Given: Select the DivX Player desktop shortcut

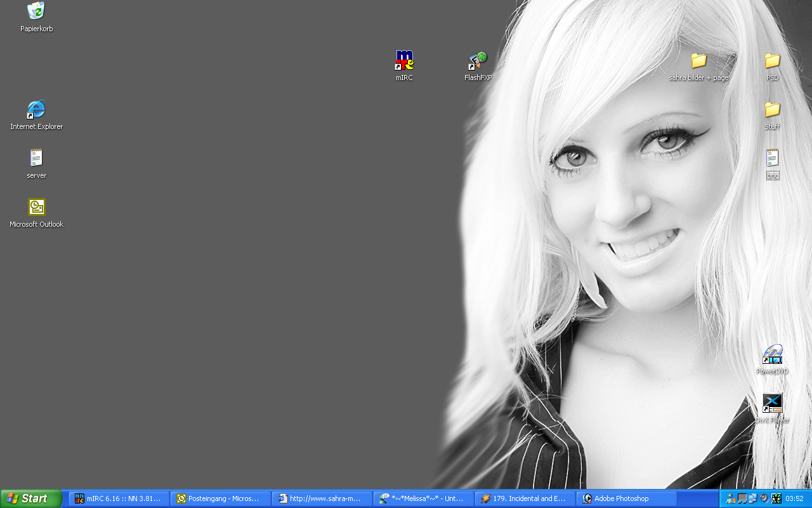Looking at the screenshot, I should pyautogui.click(x=772, y=403).
